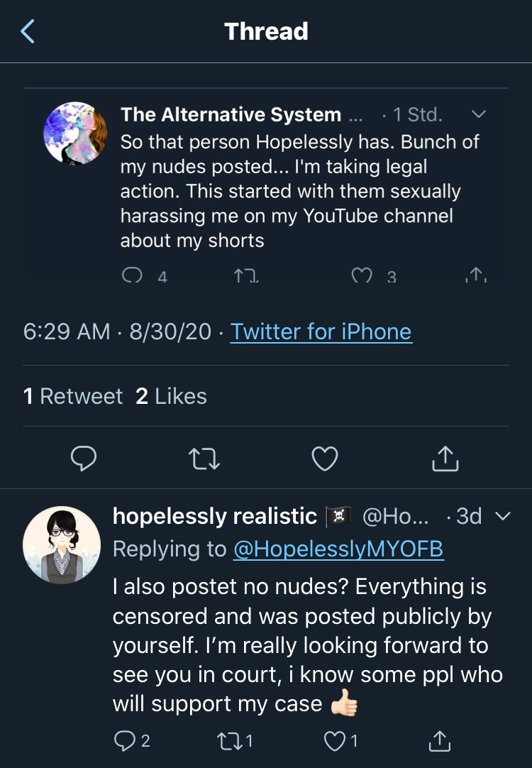The height and width of the screenshot is (768, 532).
Task: Retweet the quoted Alternative System tweet
Action: (246, 275)
